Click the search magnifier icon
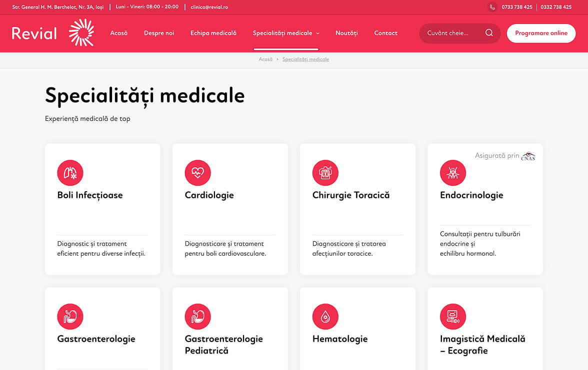The image size is (588, 370). pyautogui.click(x=489, y=33)
